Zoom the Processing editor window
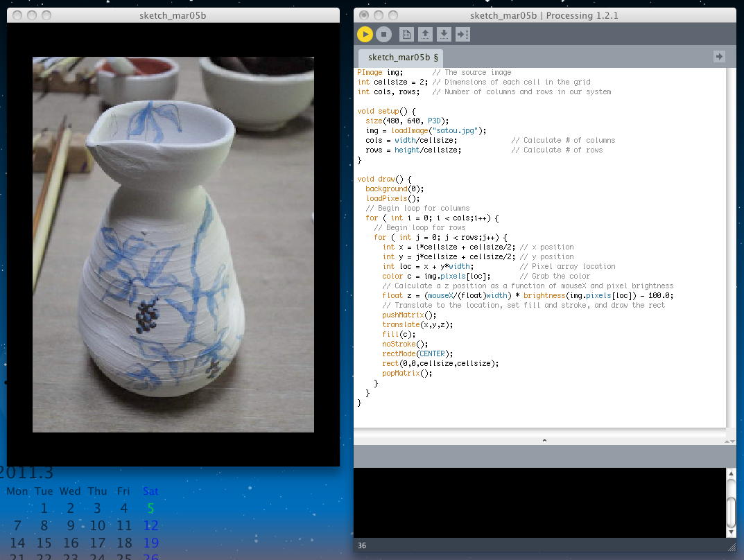744x560 pixels. point(393,15)
